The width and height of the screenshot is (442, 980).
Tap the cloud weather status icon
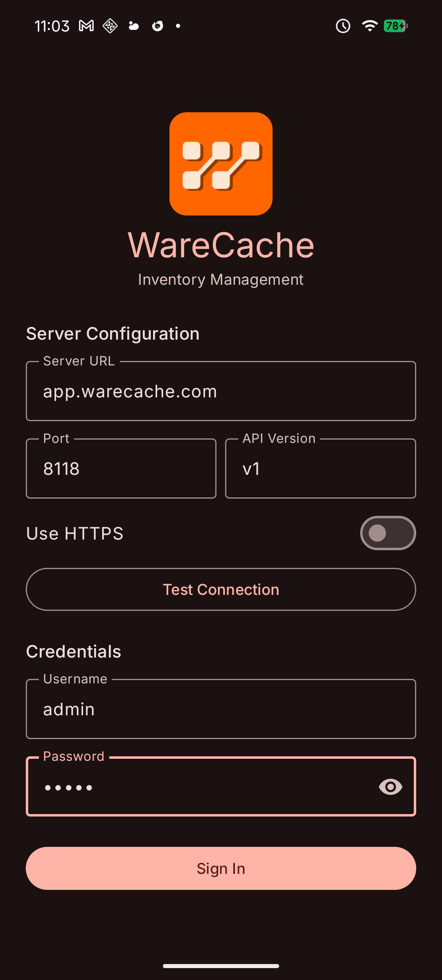134,26
